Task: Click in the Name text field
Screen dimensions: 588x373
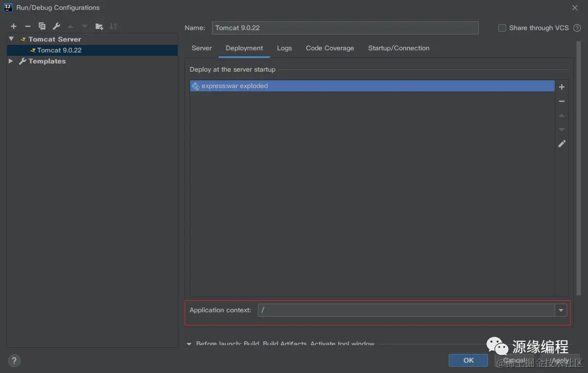Action: [345, 28]
